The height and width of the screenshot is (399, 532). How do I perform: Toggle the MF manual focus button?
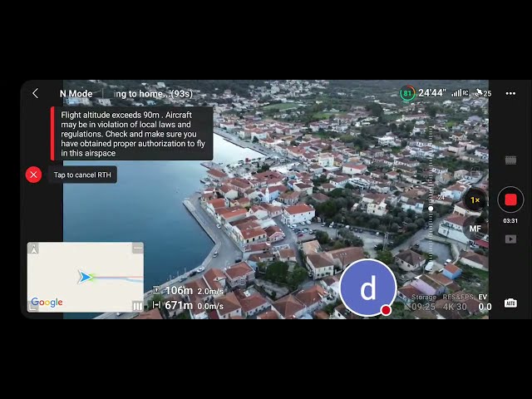pos(475,229)
